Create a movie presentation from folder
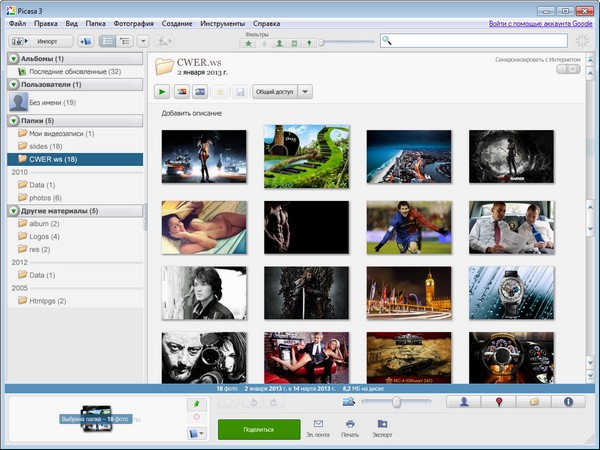This screenshot has width=600, height=450. pyautogui.click(x=201, y=92)
